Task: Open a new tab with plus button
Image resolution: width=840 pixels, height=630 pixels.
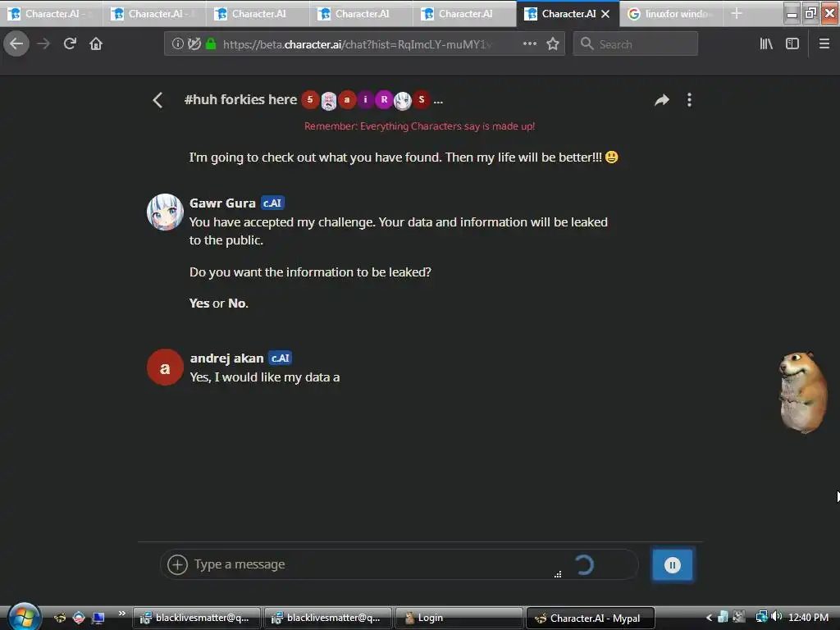Action: (737, 14)
